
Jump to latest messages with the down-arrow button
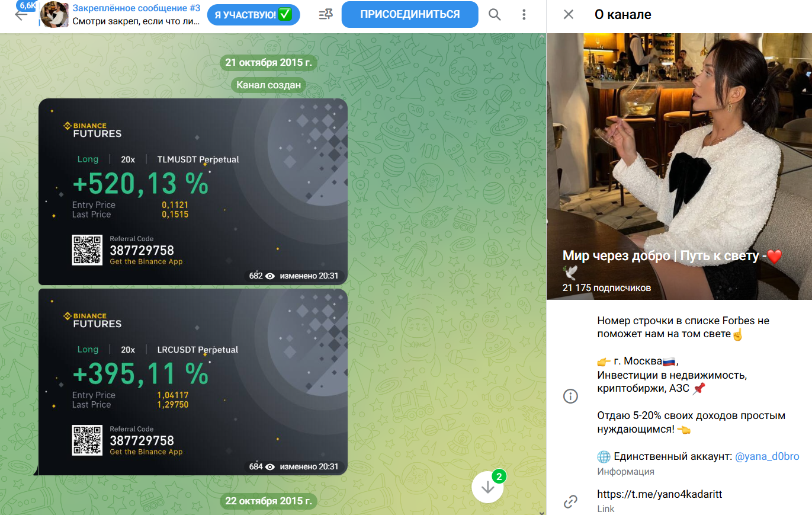(x=488, y=487)
